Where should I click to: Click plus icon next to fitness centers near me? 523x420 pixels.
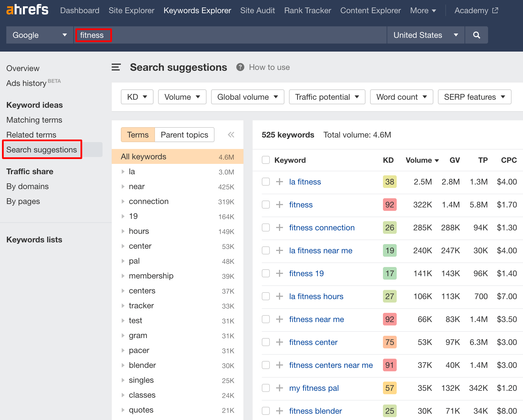point(280,365)
